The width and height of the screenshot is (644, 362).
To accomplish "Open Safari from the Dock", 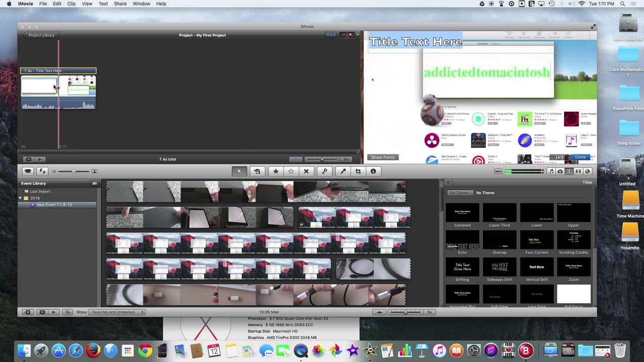I will [x=75, y=350].
